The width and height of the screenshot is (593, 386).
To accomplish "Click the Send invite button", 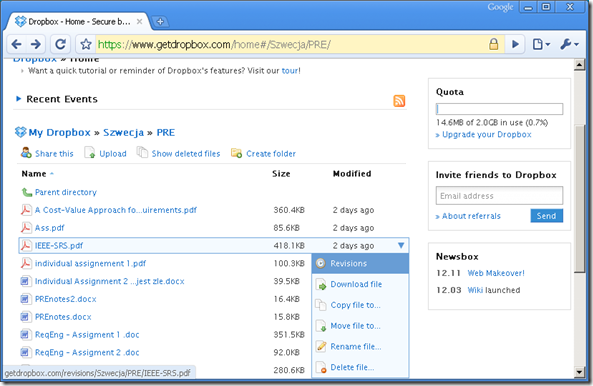I will (546, 216).
